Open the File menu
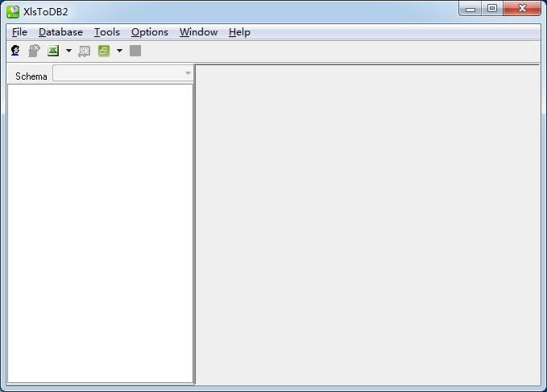Viewport: 547px width, 392px height. click(19, 32)
